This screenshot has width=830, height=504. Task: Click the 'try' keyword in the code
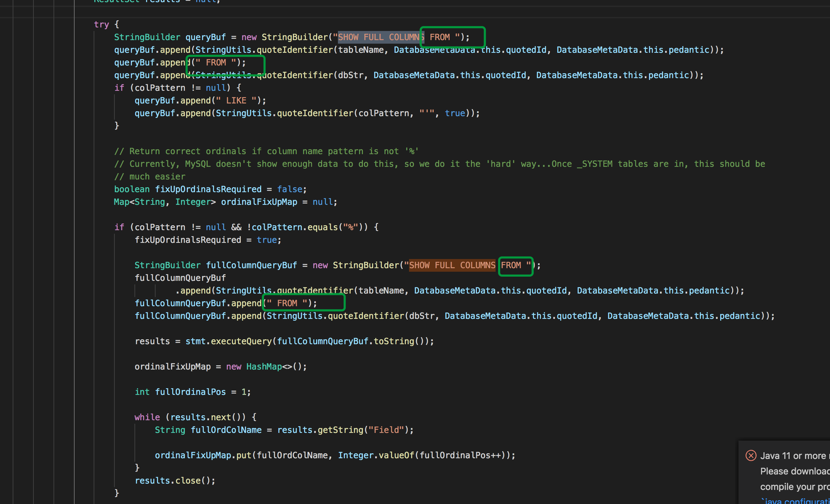(x=101, y=25)
